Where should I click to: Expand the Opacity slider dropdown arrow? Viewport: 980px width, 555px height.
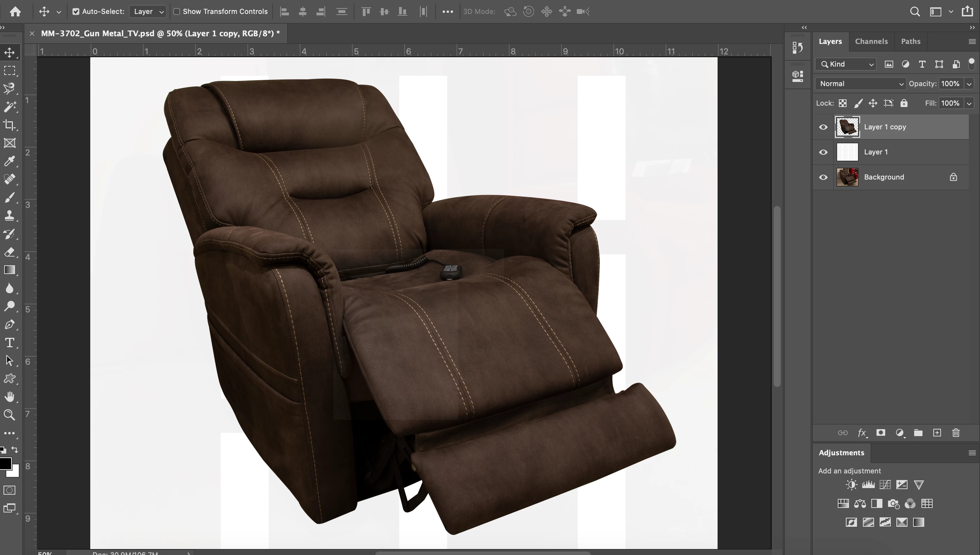click(969, 84)
